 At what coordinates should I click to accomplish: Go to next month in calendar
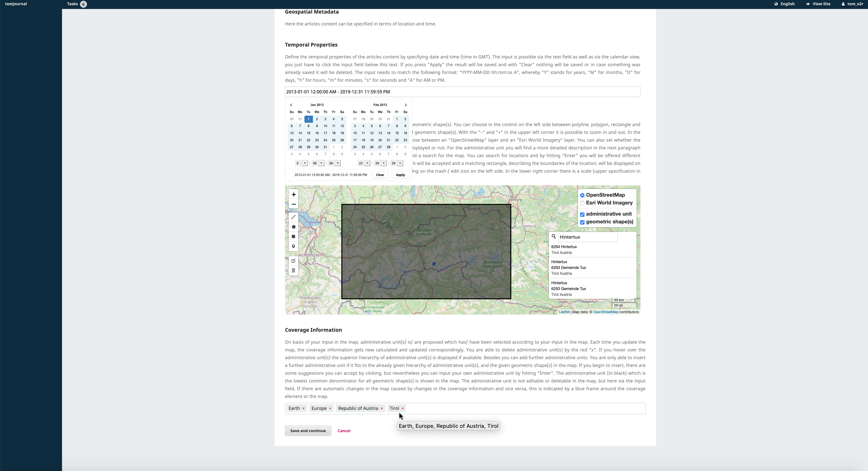tap(406, 105)
